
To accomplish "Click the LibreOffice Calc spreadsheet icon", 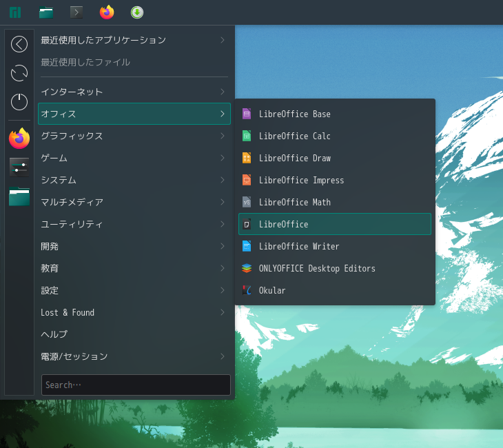I will pyautogui.click(x=247, y=136).
